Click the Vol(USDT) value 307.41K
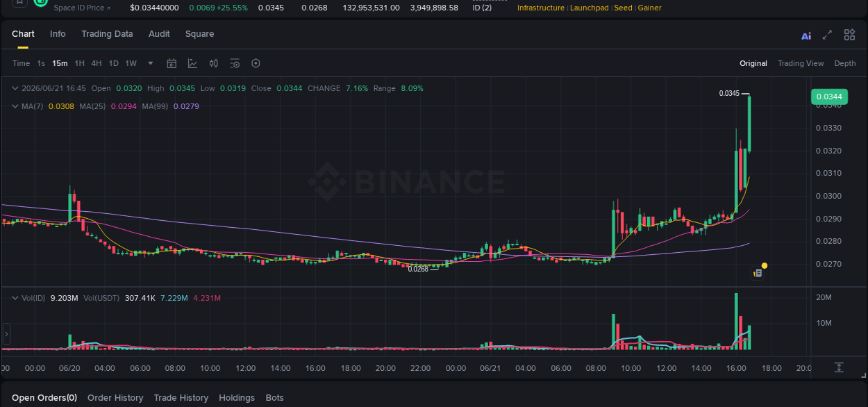Viewport: 868px width, 407px height. [140, 298]
